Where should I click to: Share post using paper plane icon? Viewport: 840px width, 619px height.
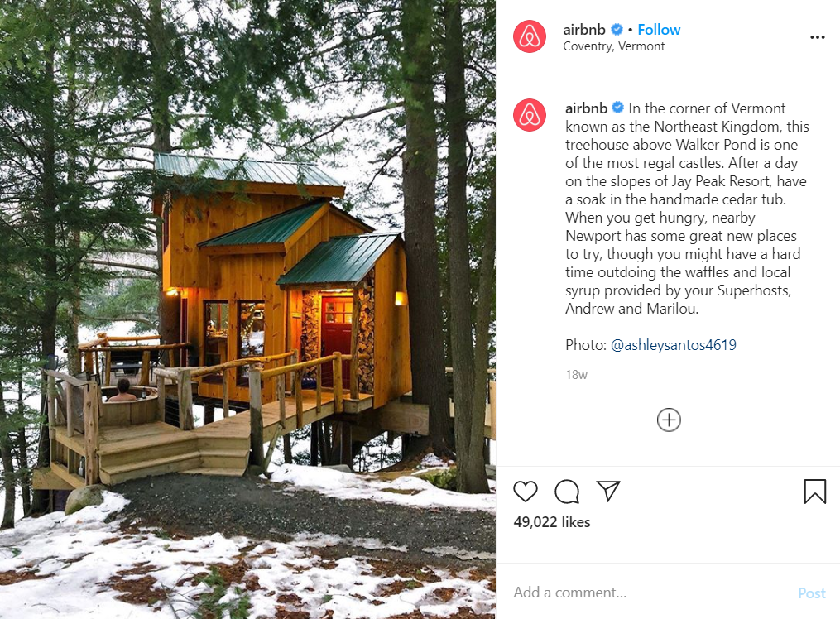(x=608, y=491)
